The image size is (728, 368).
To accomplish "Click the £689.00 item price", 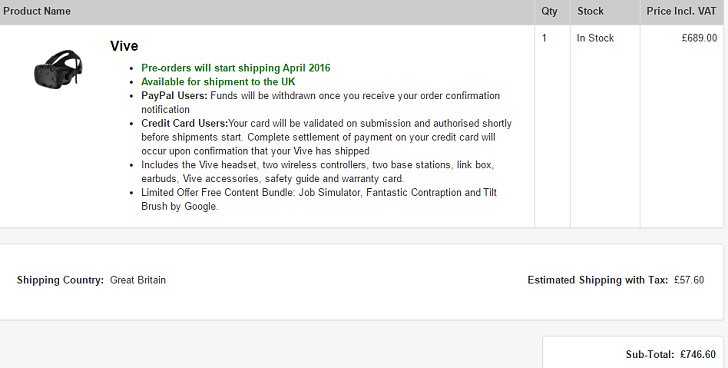I will pos(699,38).
